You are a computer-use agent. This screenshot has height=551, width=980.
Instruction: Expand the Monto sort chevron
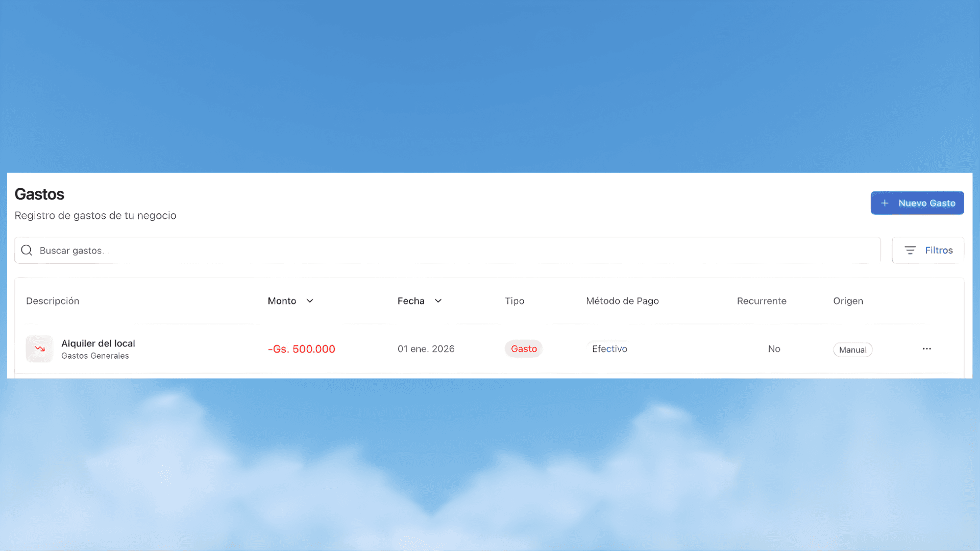(x=310, y=301)
